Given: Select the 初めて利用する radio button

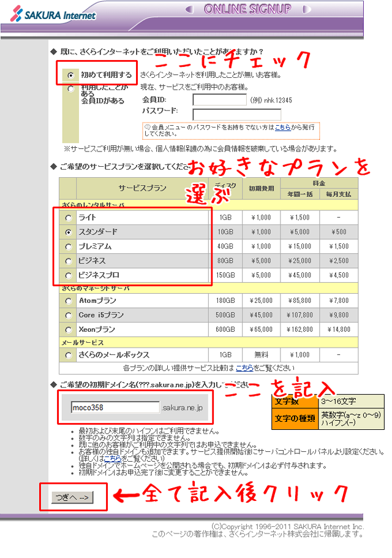Looking at the screenshot, I should click(70, 75).
